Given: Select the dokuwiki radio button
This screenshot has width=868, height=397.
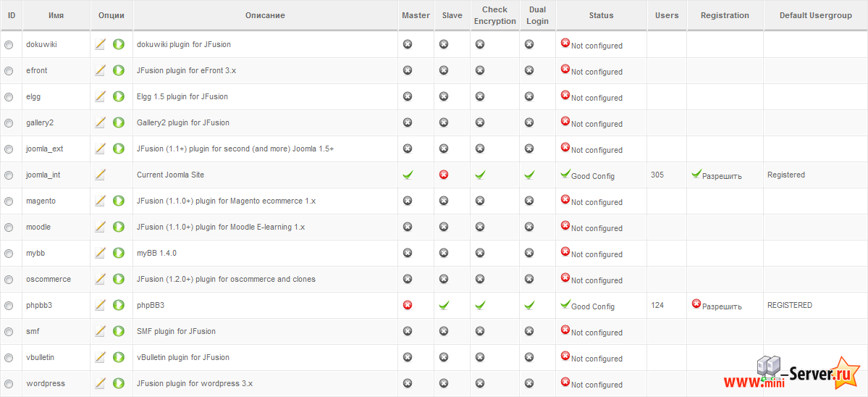Looking at the screenshot, I should point(9,45).
